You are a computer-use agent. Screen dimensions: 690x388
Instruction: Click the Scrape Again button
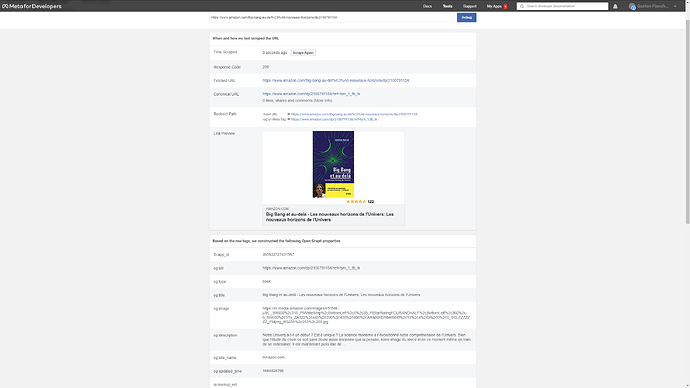tap(303, 53)
